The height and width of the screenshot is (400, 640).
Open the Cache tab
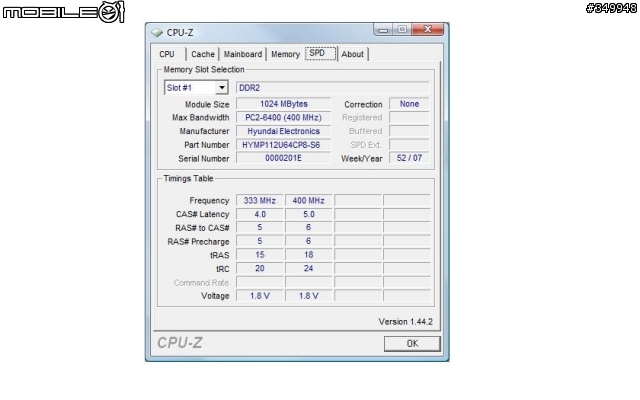[x=203, y=54]
